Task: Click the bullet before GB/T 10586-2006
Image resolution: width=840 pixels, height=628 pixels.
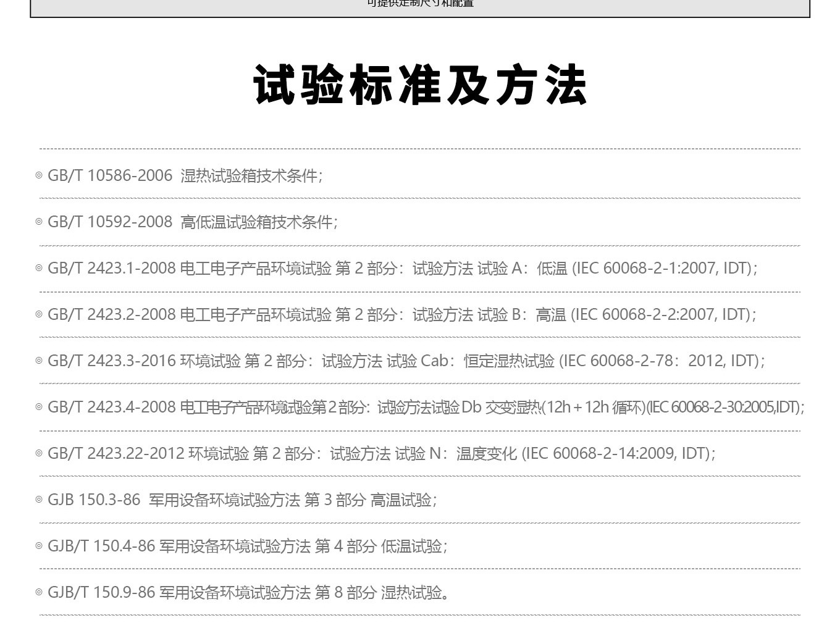Action: (x=39, y=176)
